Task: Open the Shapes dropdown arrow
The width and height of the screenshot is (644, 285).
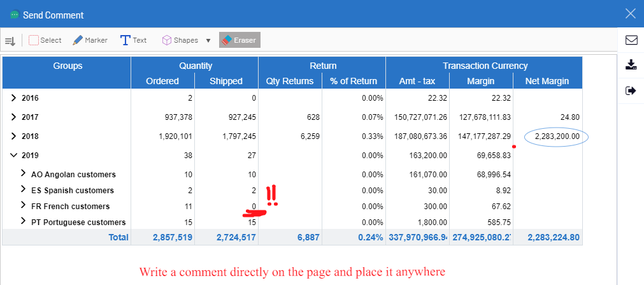Action: [208, 41]
